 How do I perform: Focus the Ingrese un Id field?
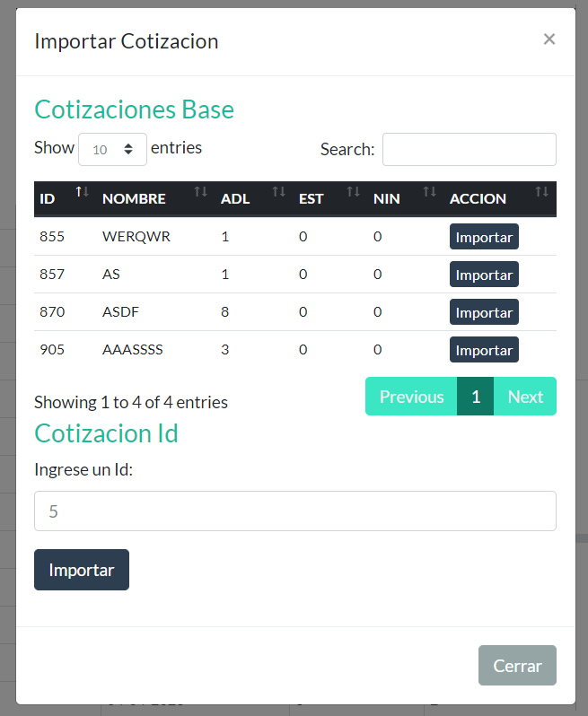[294, 511]
